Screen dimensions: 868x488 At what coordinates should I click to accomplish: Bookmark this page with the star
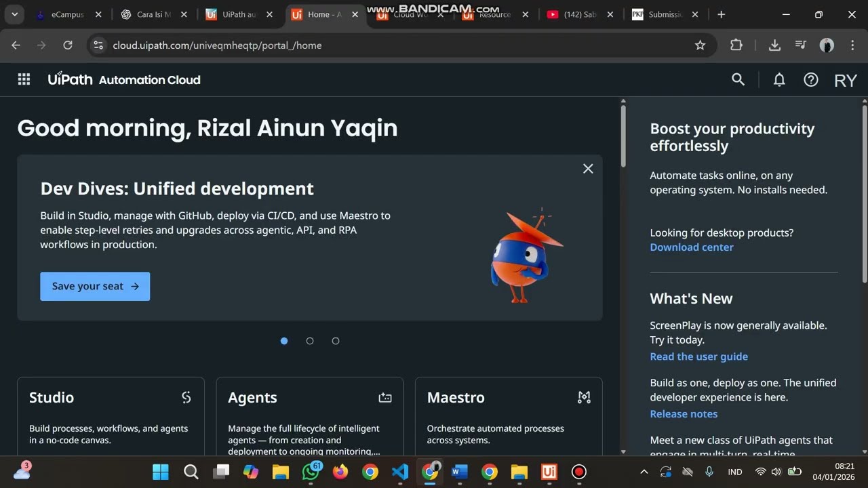click(701, 45)
